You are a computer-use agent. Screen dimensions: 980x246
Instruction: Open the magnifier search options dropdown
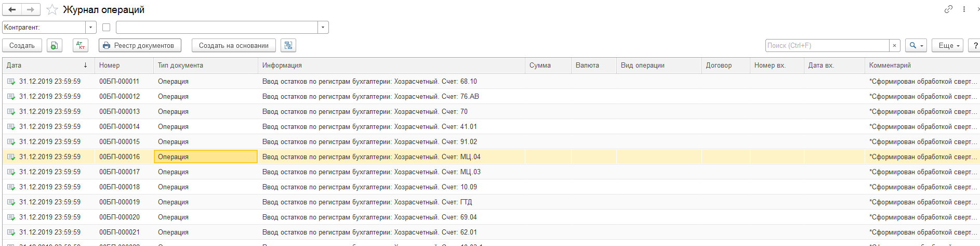point(916,46)
